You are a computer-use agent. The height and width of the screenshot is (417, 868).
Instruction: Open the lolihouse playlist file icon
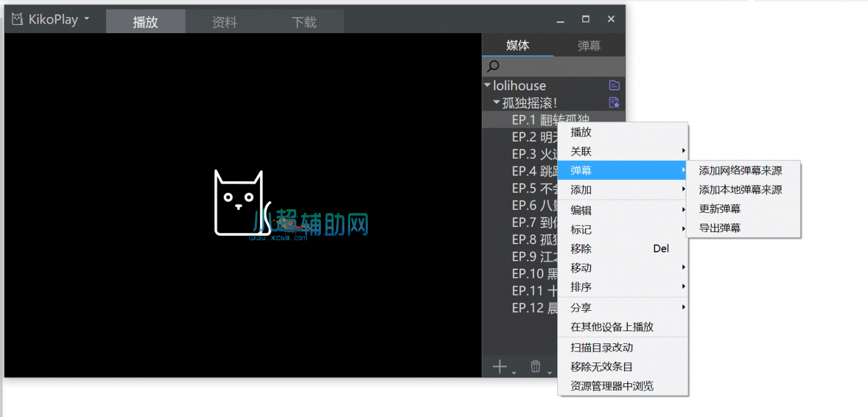[613, 85]
